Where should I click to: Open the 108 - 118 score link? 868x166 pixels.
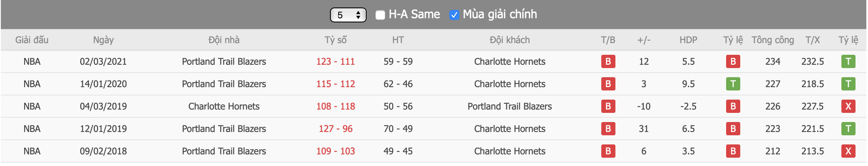point(335,107)
